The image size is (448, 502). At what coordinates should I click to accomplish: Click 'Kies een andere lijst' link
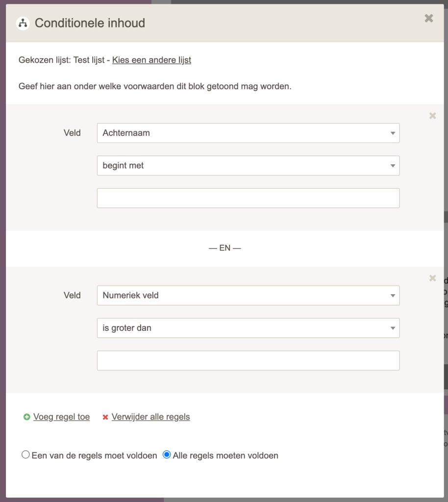[x=151, y=60]
